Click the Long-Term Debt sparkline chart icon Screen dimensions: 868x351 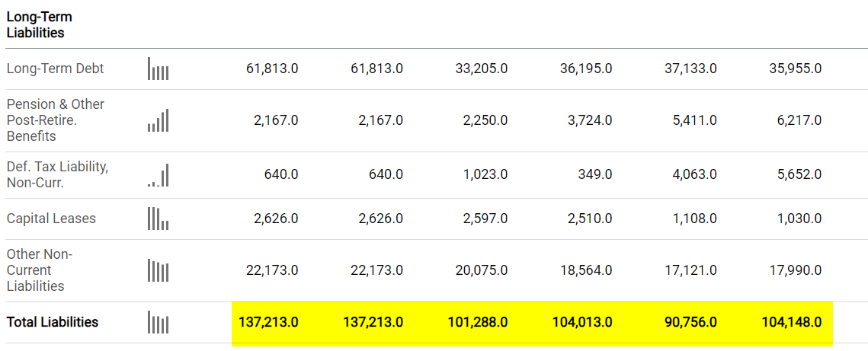pos(158,69)
